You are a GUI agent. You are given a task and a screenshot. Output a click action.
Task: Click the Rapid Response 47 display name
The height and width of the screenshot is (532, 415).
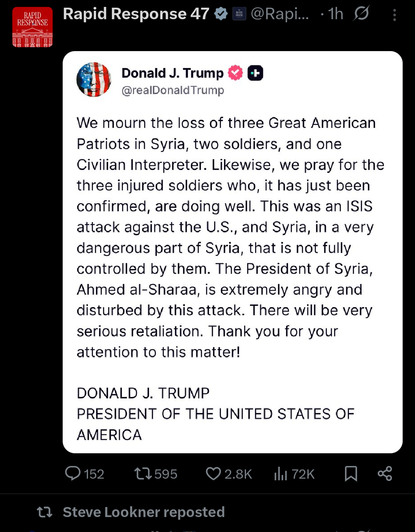point(136,14)
